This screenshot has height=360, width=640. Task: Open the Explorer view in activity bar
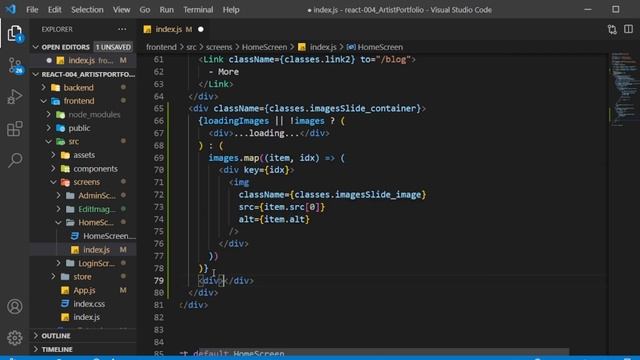tap(15, 33)
